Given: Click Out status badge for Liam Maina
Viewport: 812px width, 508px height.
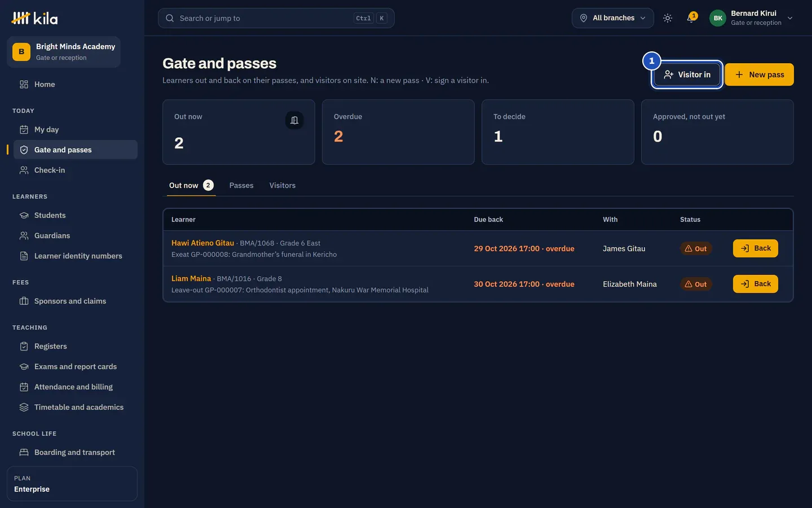Looking at the screenshot, I should [x=696, y=284].
